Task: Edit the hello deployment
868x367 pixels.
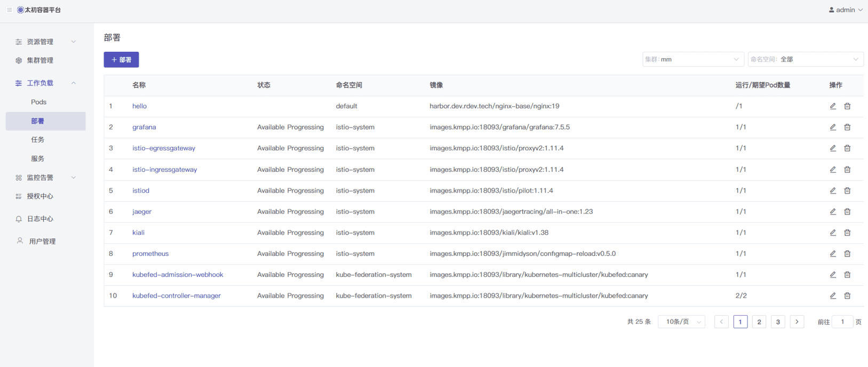Action: [833, 106]
